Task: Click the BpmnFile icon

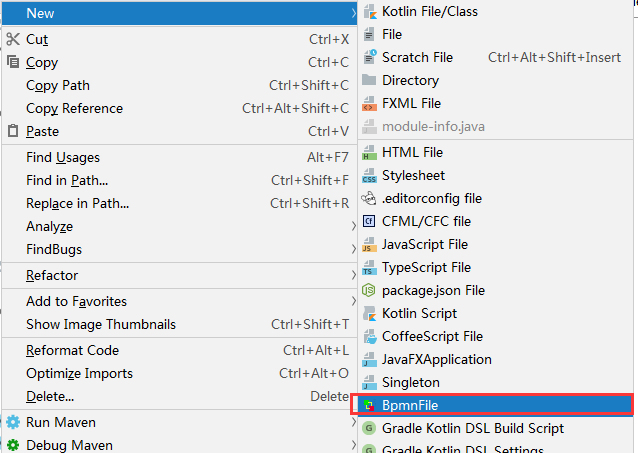Action: pyautogui.click(x=369, y=405)
